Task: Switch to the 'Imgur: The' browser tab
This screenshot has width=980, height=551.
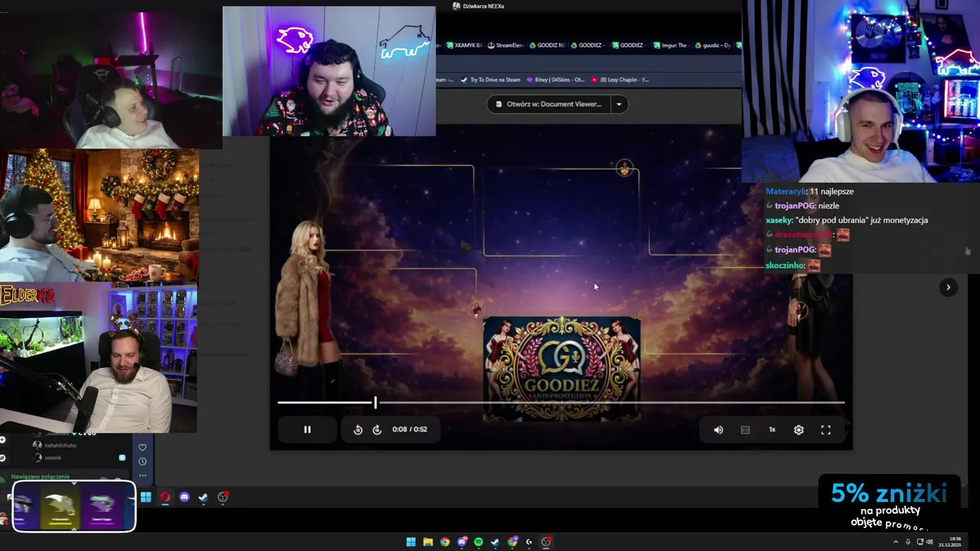Action: pos(671,45)
